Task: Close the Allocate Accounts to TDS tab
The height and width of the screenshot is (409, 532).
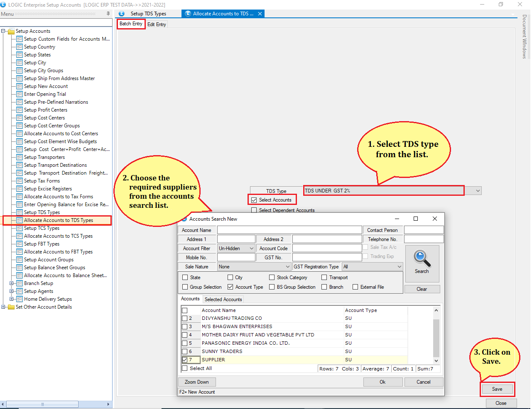Action: point(260,14)
